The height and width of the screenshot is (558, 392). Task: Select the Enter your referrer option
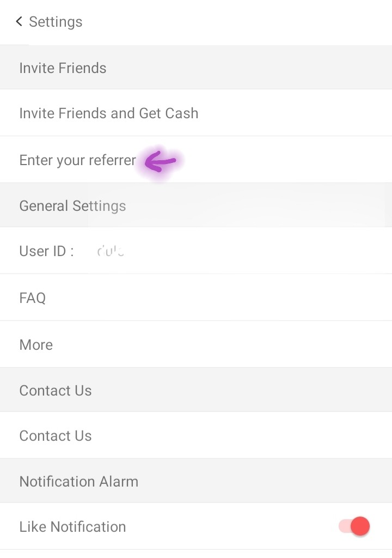(x=77, y=160)
